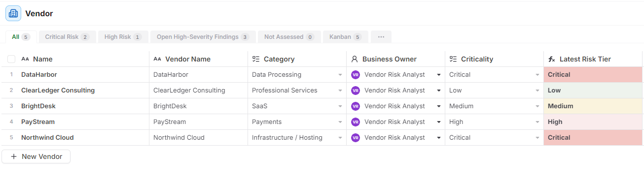This screenshot has width=644, height=185.
Task: Click the VR avatar in Northwind Cloud row
Action: pyautogui.click(x=356, y=138)
